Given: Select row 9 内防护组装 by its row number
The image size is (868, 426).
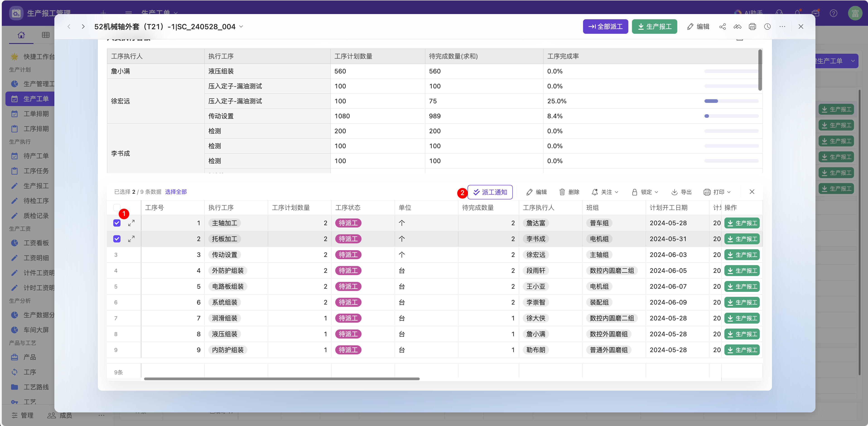Looking at the screenshot, I should [x=116, y=350].
